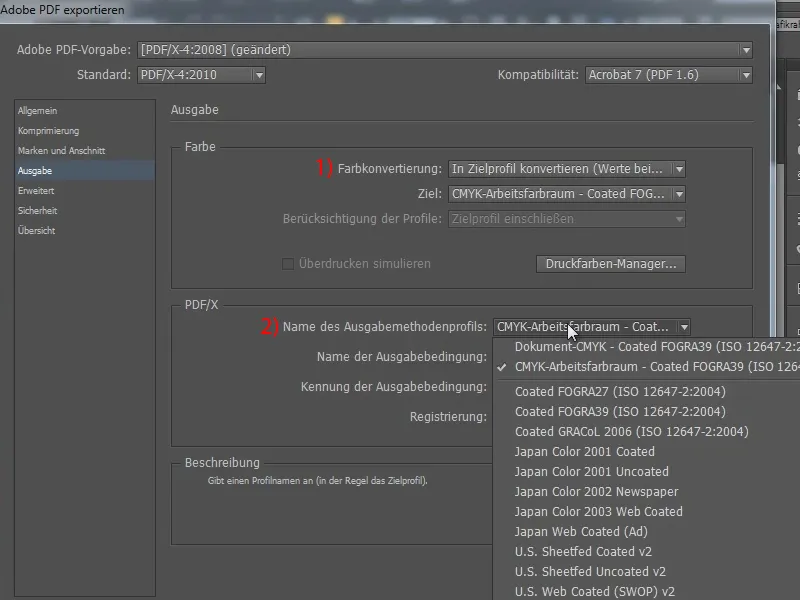Open the Farbkonvertierung dropdown
Image resolution: width=800 pixels, height=600 pixels.
[x=566, y=169]
